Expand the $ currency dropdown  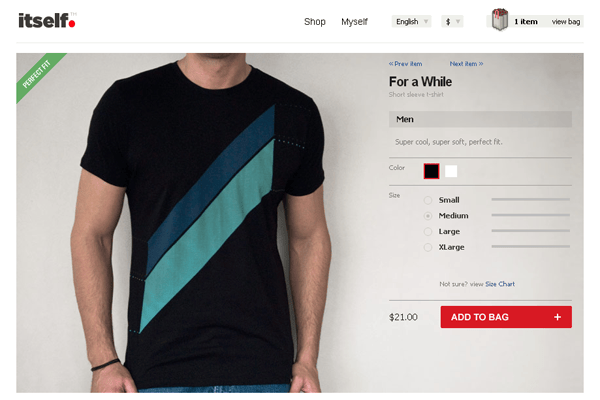coord(452,21)
